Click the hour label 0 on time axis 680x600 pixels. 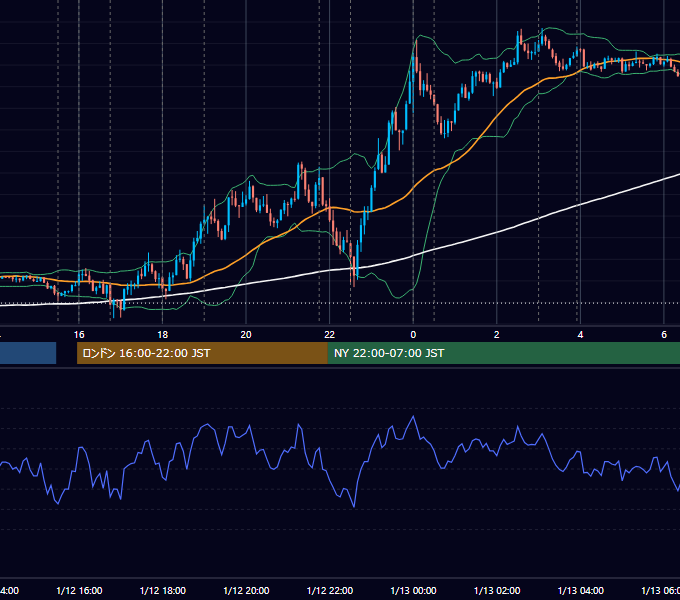[x=413, y=334]
